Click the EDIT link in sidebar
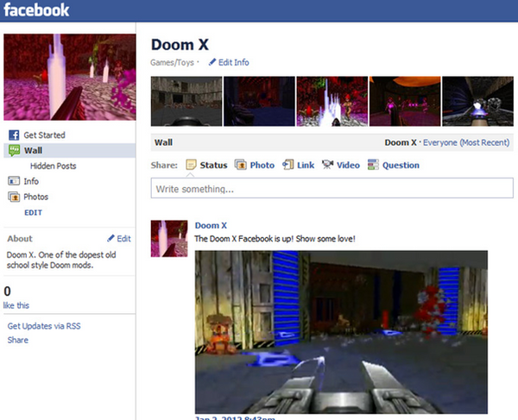Screen dimensions: 518x420 (33, 212)
